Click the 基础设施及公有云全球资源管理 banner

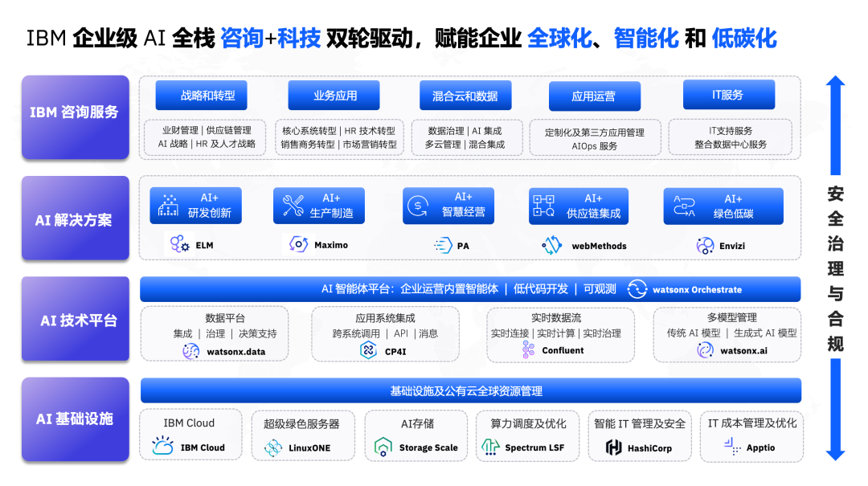click(x=471, y=390)
